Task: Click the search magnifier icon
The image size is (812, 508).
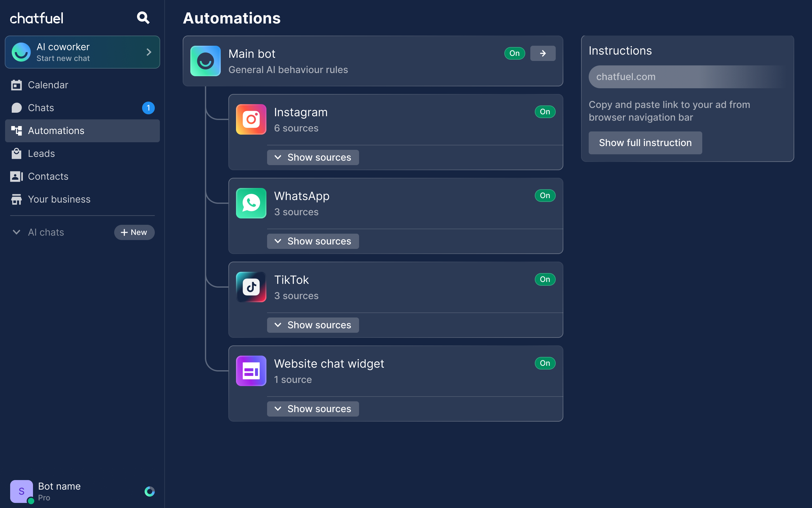Action: (143, 17)
